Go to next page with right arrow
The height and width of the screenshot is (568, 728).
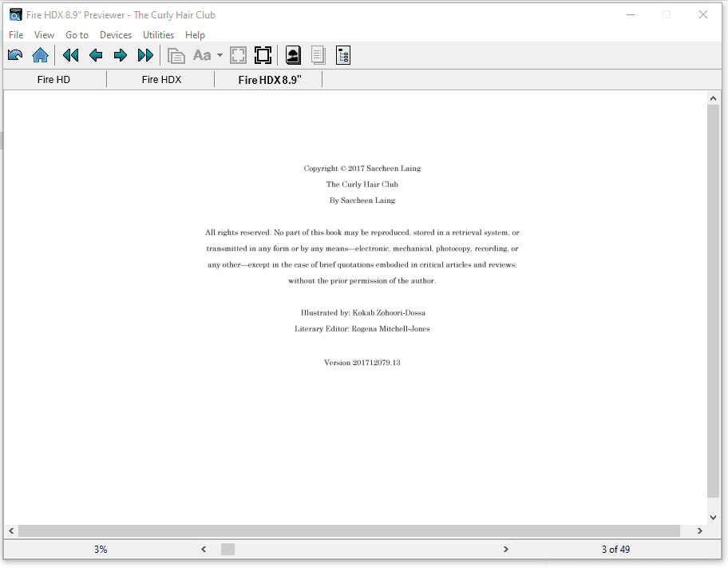point(121,55)
